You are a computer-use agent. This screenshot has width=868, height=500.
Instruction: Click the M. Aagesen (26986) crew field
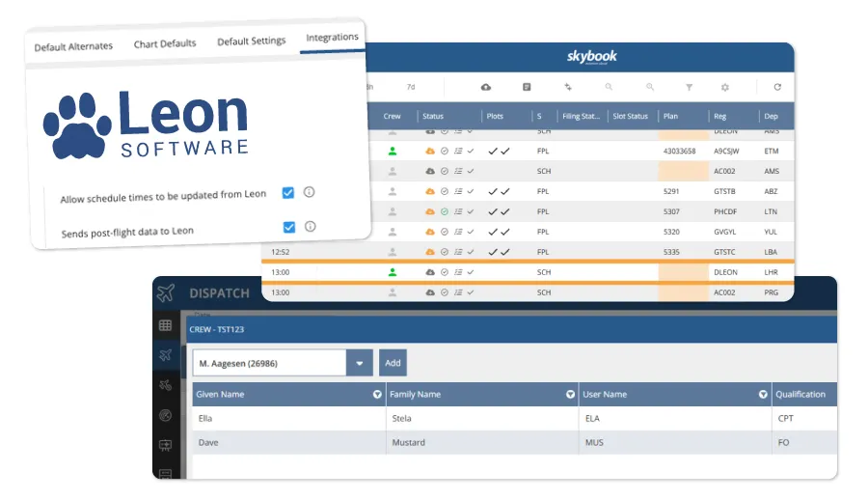[270, 363]
